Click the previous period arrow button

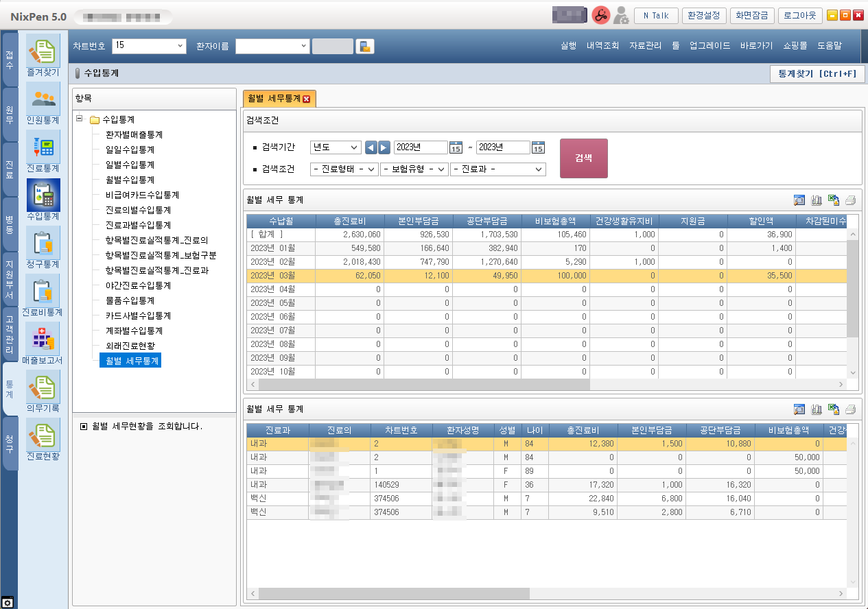click(371, 147)
